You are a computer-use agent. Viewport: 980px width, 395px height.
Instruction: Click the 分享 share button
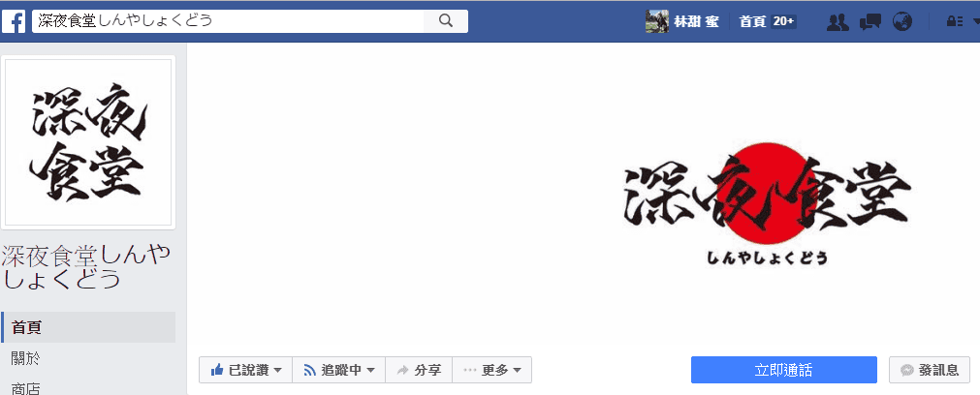(x=419, y=370)
